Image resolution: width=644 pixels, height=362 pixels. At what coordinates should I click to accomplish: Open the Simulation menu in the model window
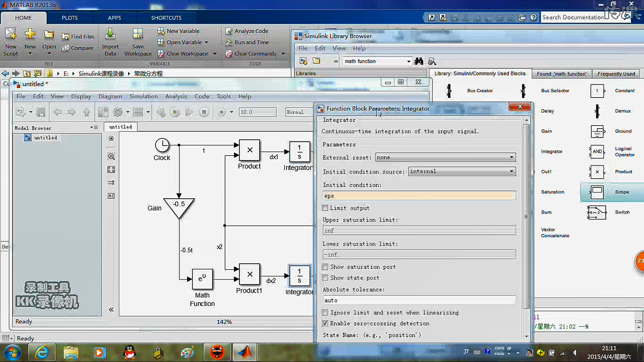coord(144,96)
